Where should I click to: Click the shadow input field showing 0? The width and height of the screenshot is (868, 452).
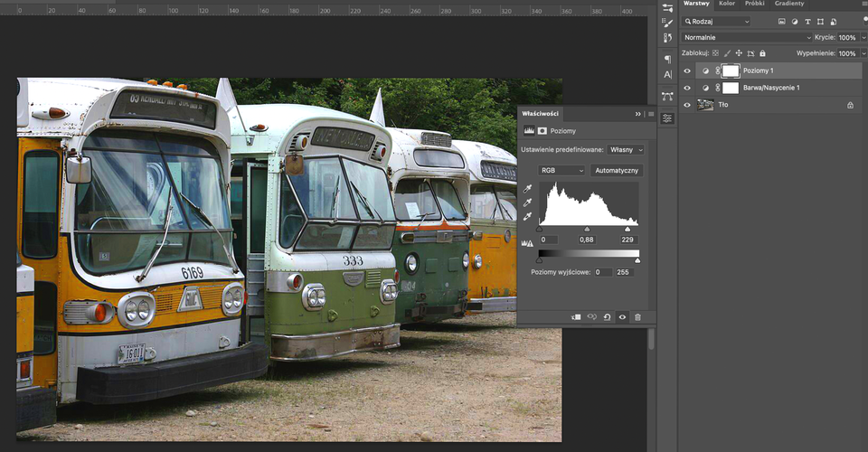pyautogui.click(x=549, y=240)
